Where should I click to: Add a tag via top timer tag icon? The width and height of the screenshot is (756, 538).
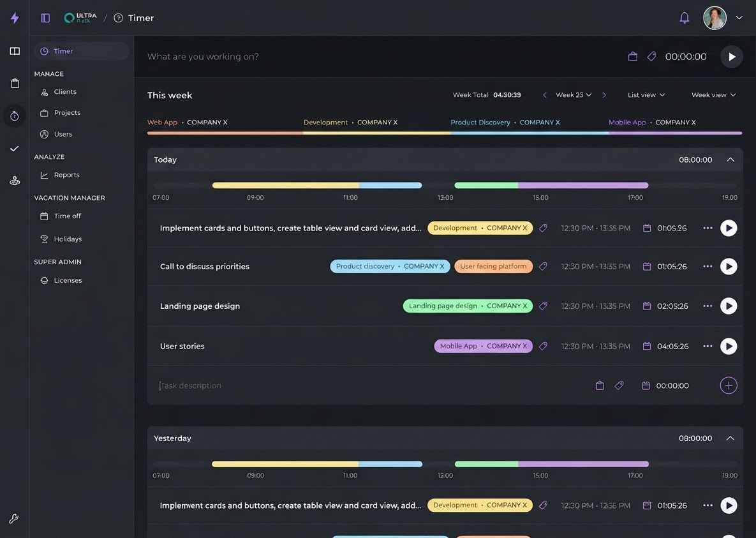[651, 56]
